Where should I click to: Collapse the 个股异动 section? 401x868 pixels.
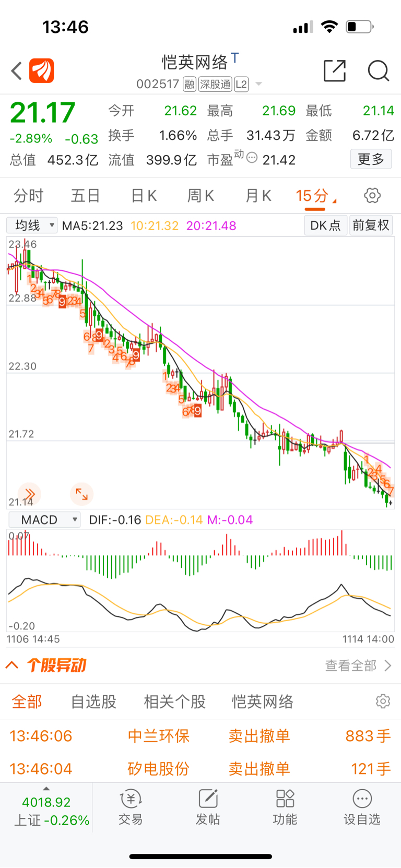pos(12,665)
